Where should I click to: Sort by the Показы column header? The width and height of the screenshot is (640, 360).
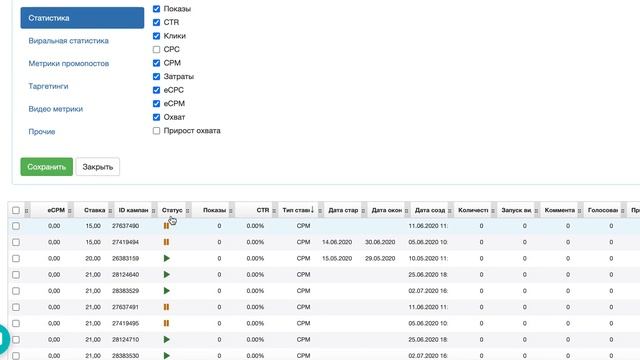pyautogui.click(x=214, y=210)
